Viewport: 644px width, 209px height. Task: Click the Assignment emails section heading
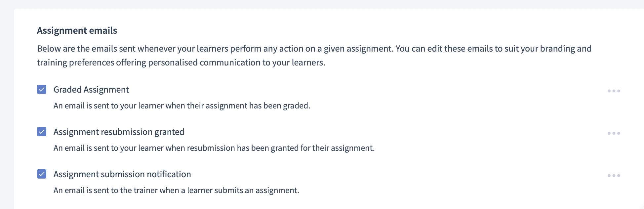pyautogui.click(x=77, y=30)
